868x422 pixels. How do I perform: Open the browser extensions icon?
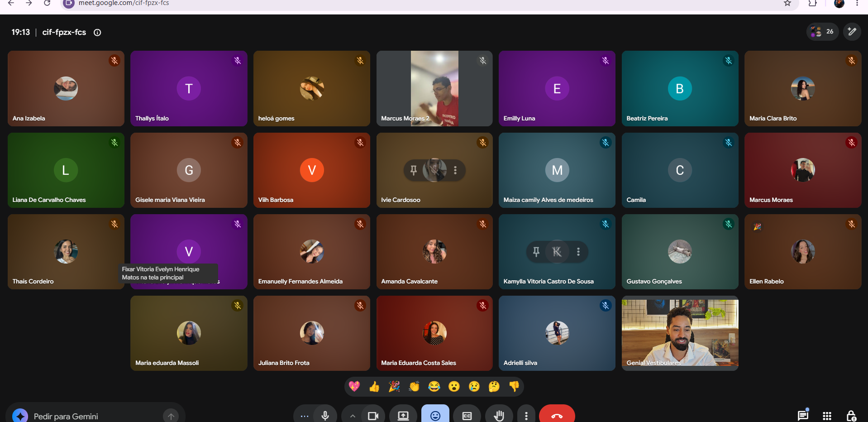pos(812,3)
